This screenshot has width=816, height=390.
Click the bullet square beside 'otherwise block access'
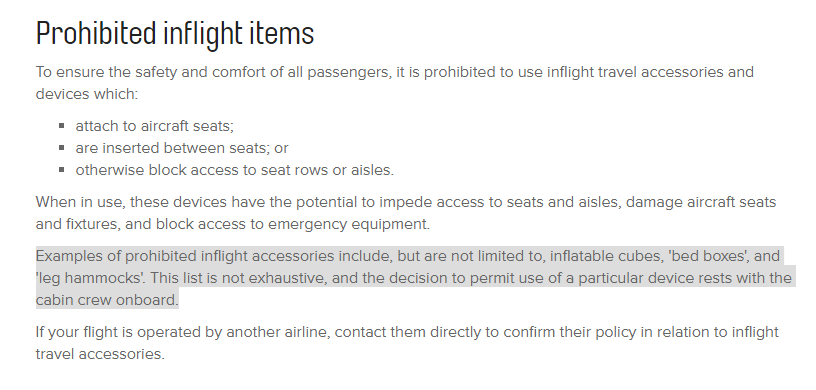point(62,169)
